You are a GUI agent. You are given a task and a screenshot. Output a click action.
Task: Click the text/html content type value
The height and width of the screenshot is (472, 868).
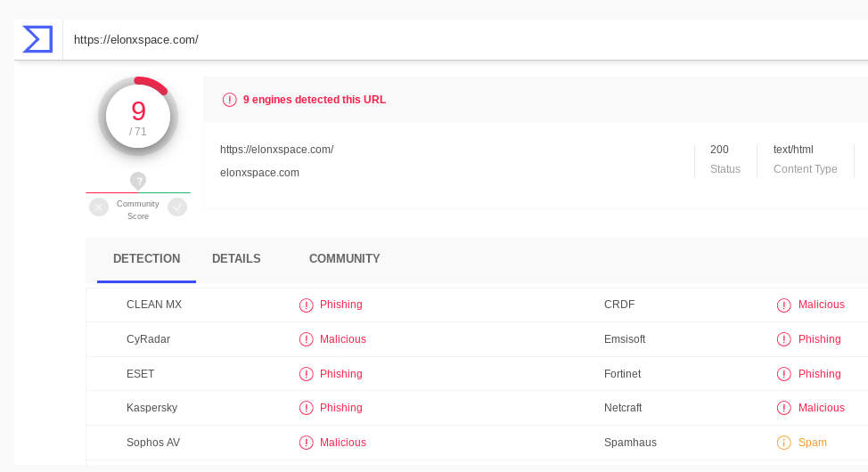[793, 150]
